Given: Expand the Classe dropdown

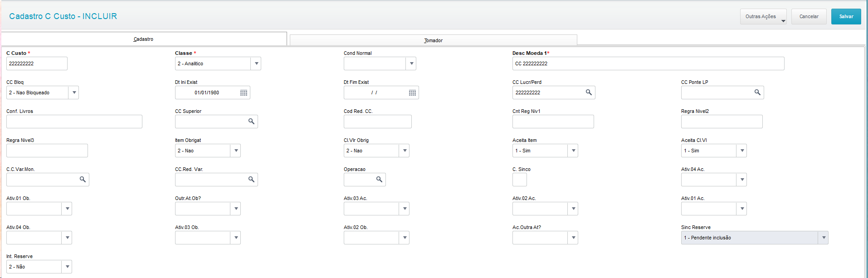Looking at the screenshot, I should click(256, 63).
